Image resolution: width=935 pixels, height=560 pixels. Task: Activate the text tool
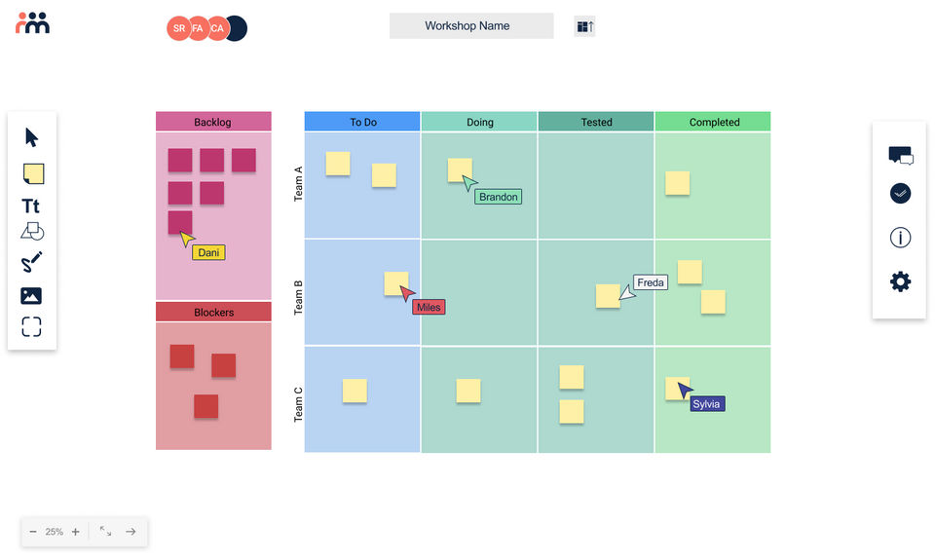pos(31,205)
